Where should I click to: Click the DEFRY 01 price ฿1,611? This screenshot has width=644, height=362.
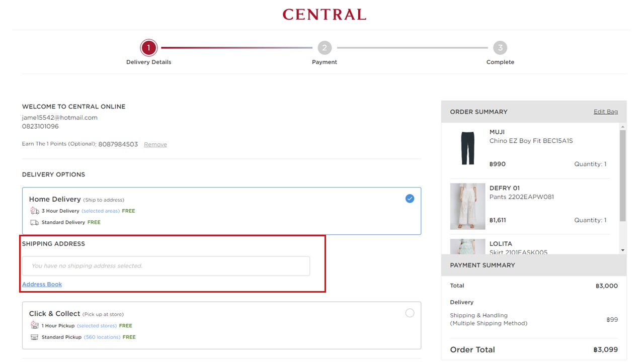pyautogui.click(x=498, y=220)
